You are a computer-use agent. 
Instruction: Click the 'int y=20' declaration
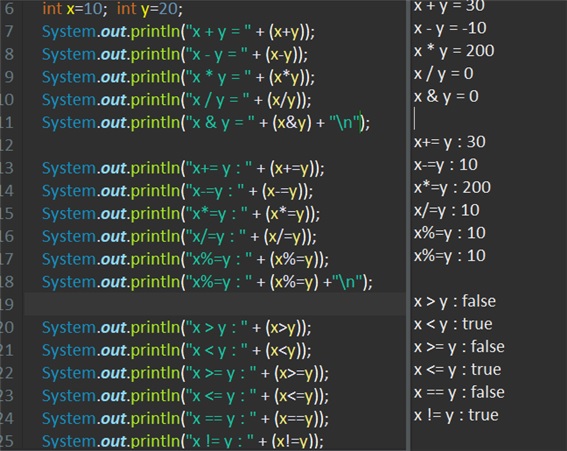pyautogui.click(x=150, y=8)
